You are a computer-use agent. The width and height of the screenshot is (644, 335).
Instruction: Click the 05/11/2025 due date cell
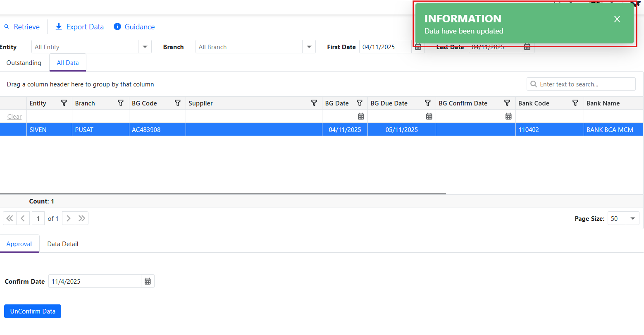(x=402, y=129)
